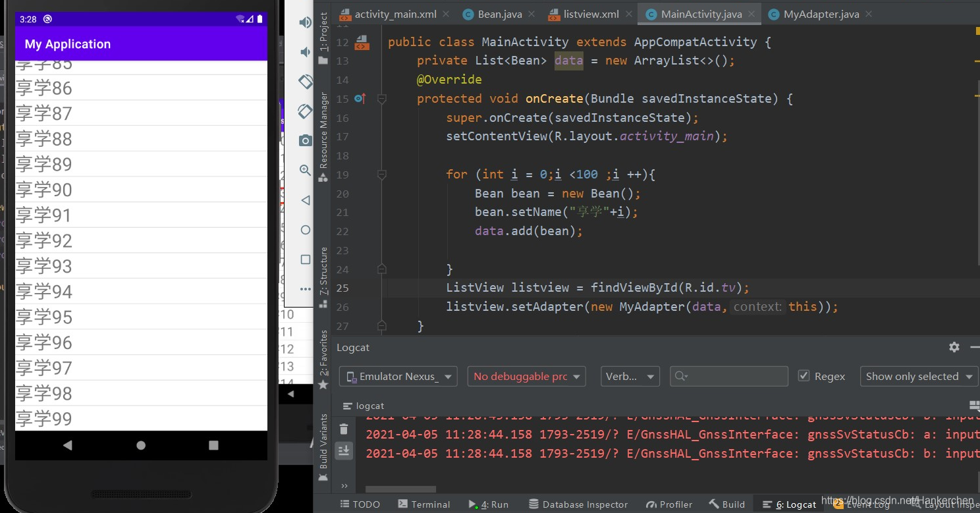Tap list item 享学99 in emulator
980x513 pixels.
point(141,418)
